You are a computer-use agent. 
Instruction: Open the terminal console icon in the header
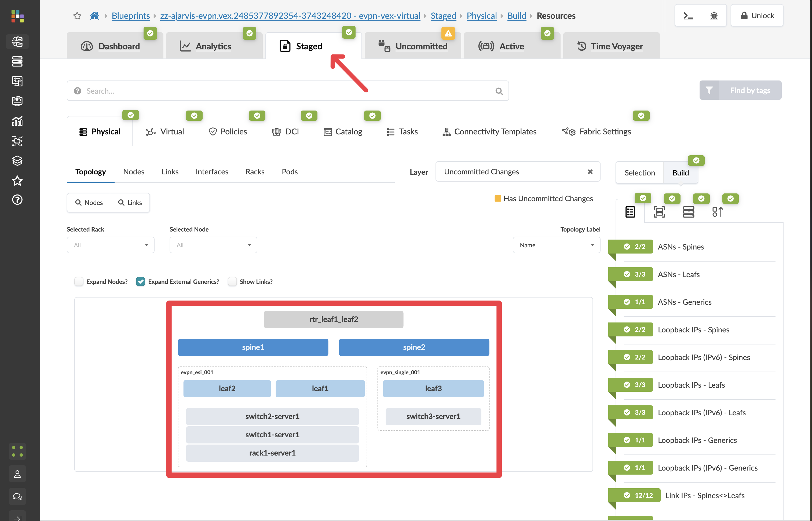[x=688, y=15]
